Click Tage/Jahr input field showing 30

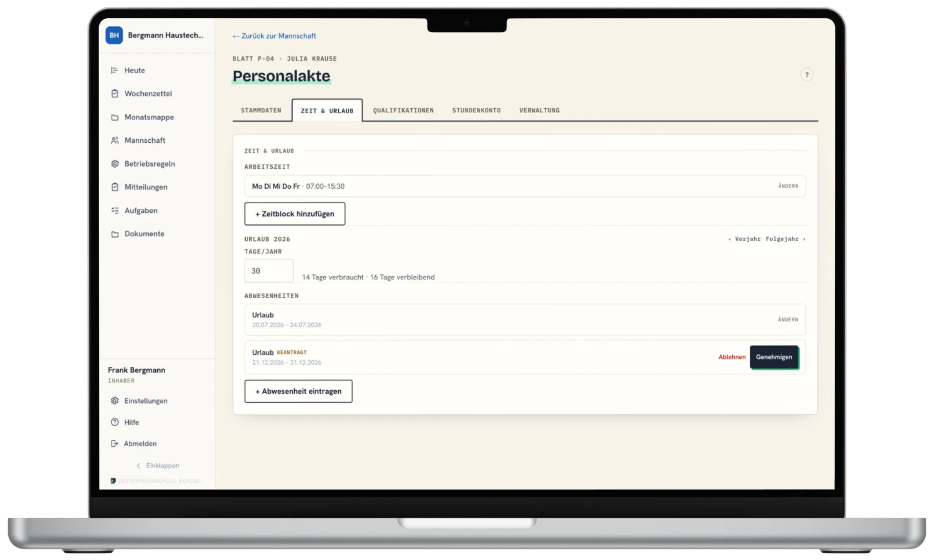coord(269,270)
